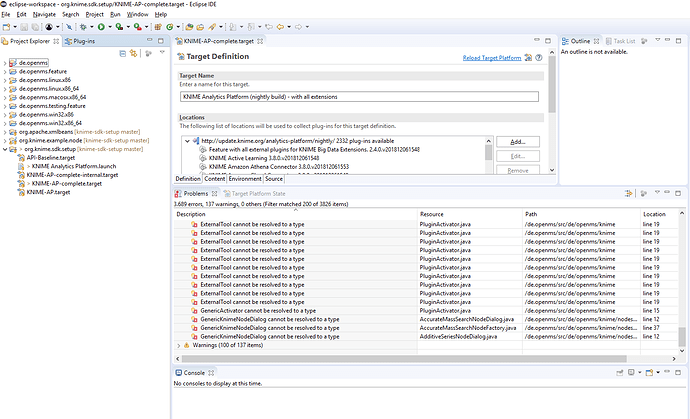Open the dropdown next to the Run button
The image size is (690, 419).
[x=110, y=27]
